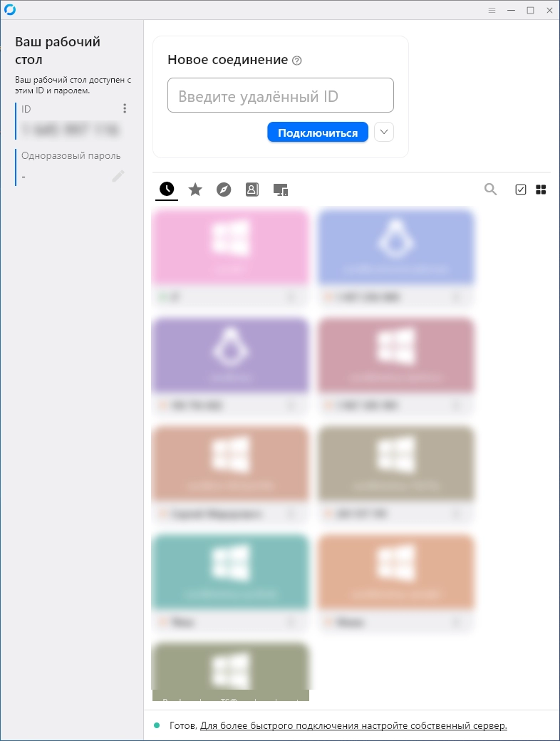The height and width of the screenshot is (741, 560).
Task: Click the Введите удалённый ID input field
Action: click(x=281, y=95)
